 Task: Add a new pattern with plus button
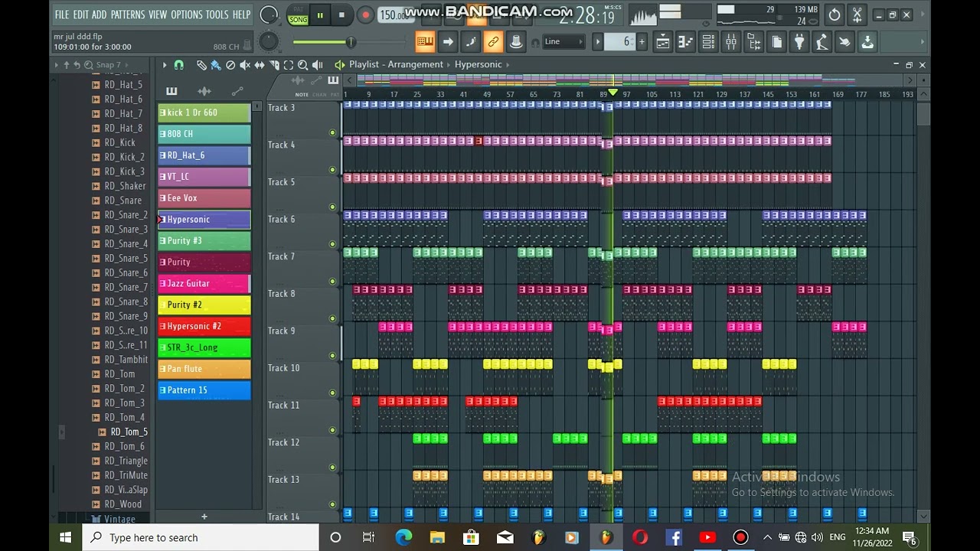(642, 42)
